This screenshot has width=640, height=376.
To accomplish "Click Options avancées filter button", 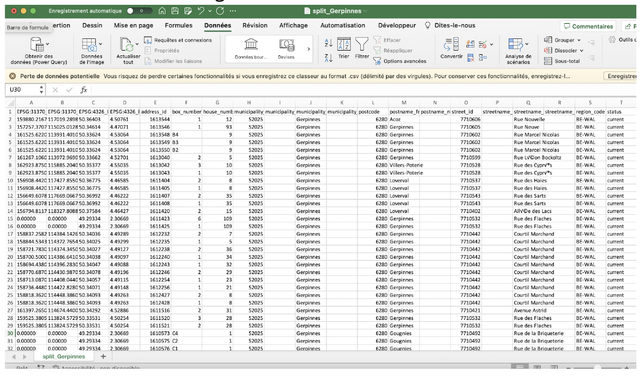I will (400, 61).
